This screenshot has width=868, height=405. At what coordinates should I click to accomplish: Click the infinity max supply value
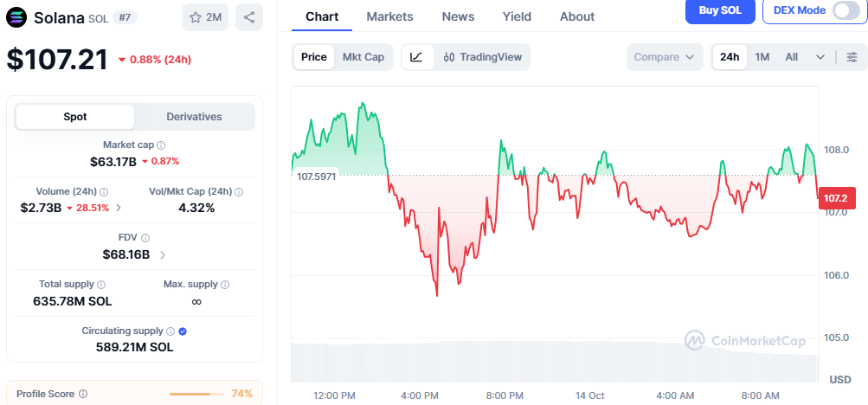coord(196,302)
